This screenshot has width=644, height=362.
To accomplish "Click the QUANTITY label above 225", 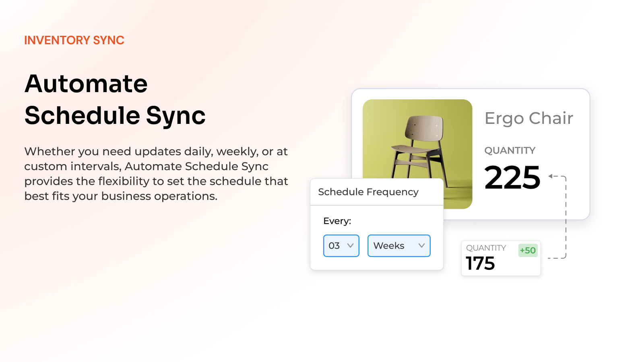I will coord(510,150).
